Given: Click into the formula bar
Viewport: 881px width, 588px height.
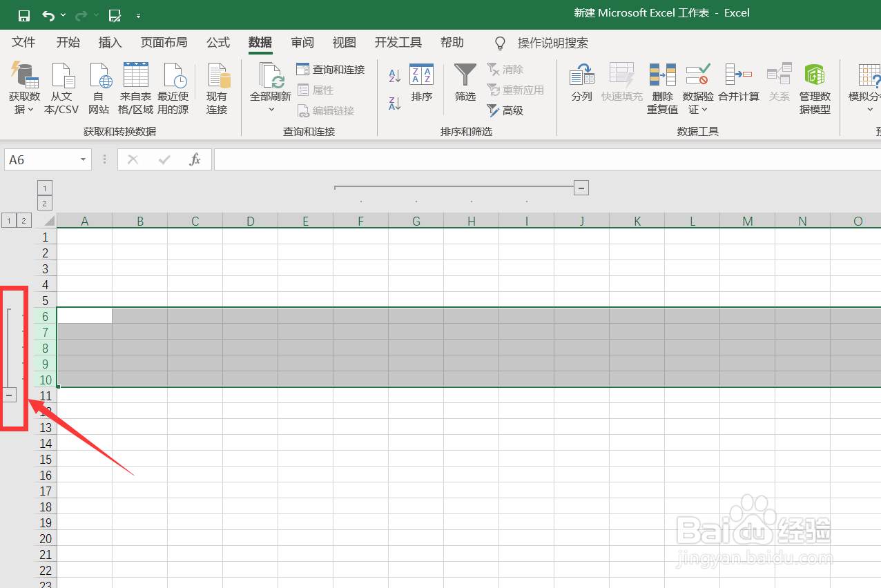Looking at the screenshot, I should click(547, 159).
